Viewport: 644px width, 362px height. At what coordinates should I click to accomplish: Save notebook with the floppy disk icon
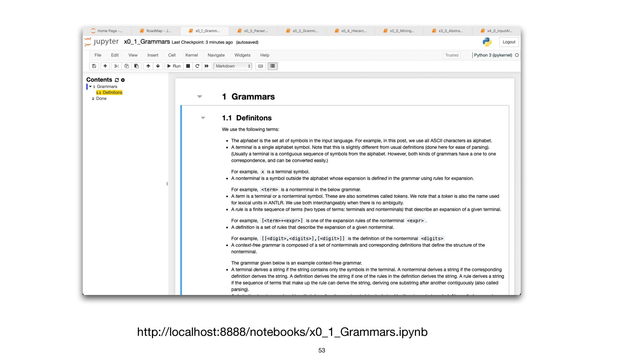(x=94, y=66)
